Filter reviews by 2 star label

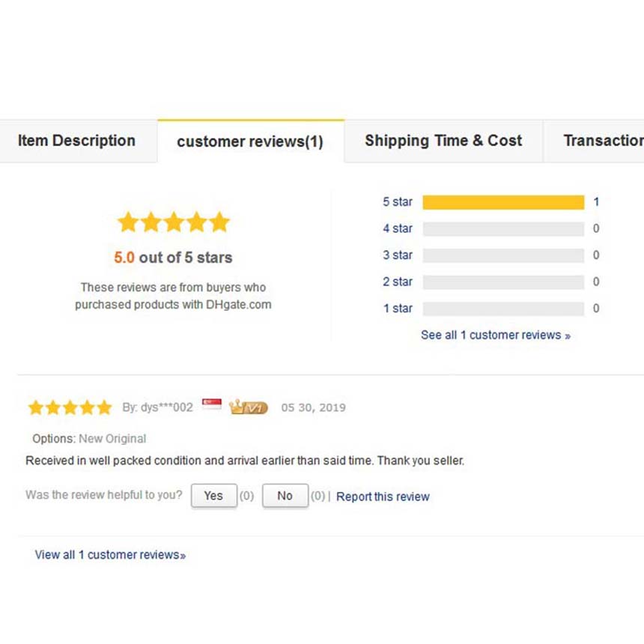[398, 282]
